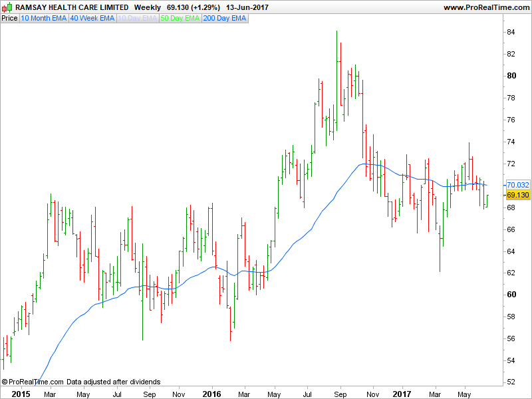
Task: Toggle the 40 Week EMA indicator
Action: click(92, 19)
